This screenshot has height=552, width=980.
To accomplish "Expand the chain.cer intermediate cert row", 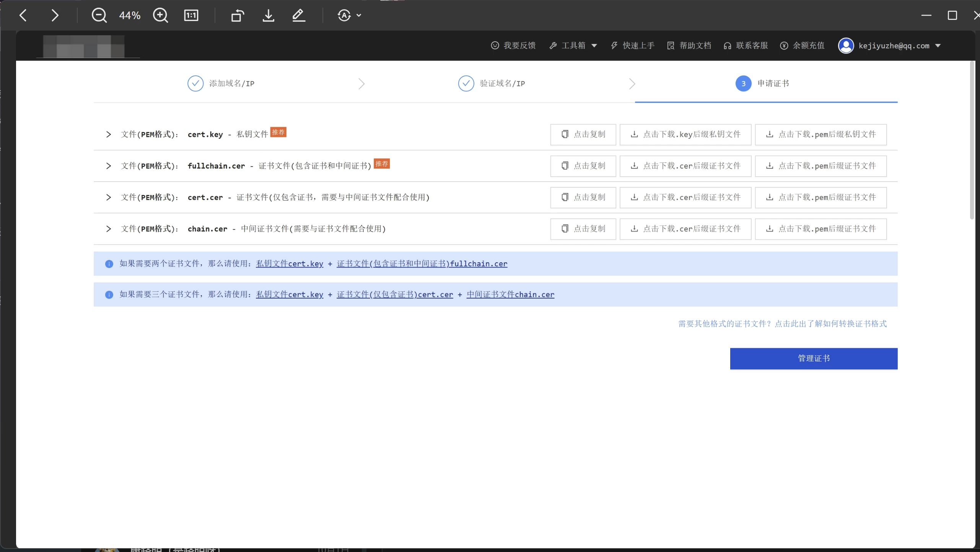I will point(109,229).
